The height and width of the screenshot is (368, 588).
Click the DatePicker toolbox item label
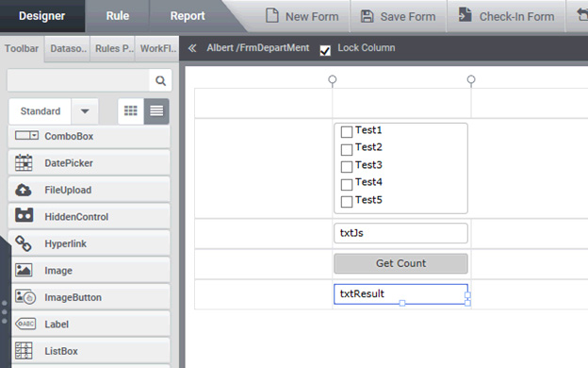point(69,163)
